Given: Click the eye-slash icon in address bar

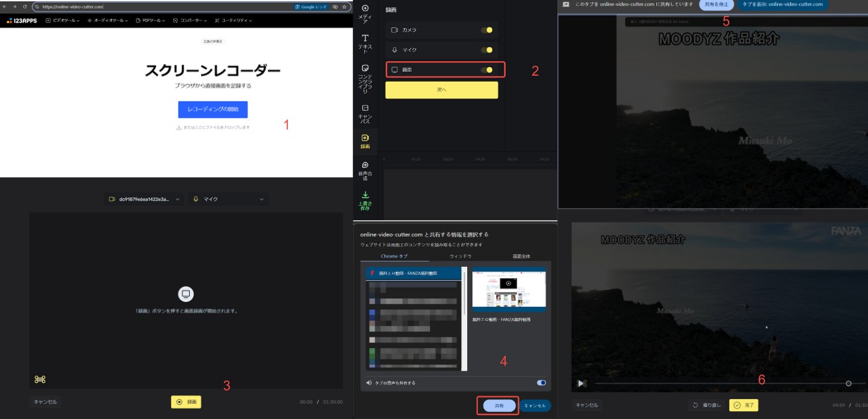Looking at the screenshot, I should tap(335, 7).
